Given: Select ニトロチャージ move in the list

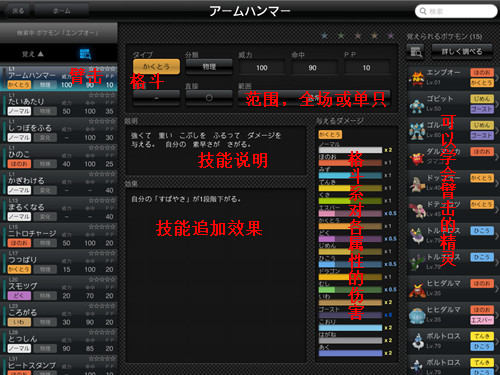Looking at the screenshot, I should coord(59,237).
